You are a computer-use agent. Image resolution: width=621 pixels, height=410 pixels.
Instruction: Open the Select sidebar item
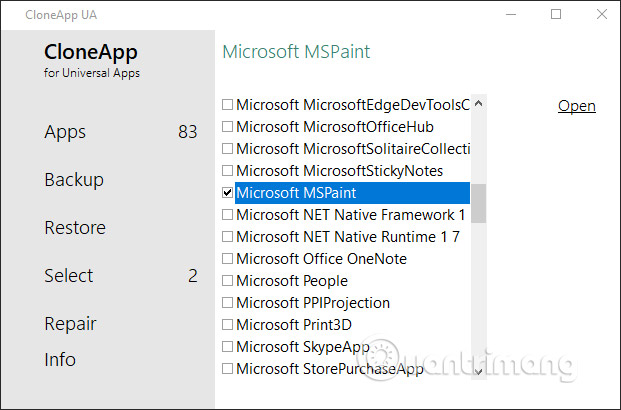pos(69,276)
